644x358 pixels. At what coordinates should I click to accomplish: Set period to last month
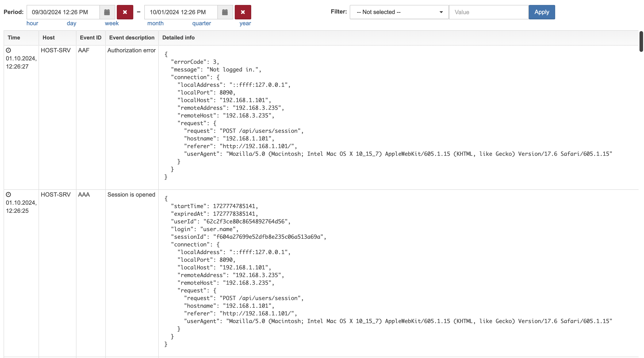[155, 23]
